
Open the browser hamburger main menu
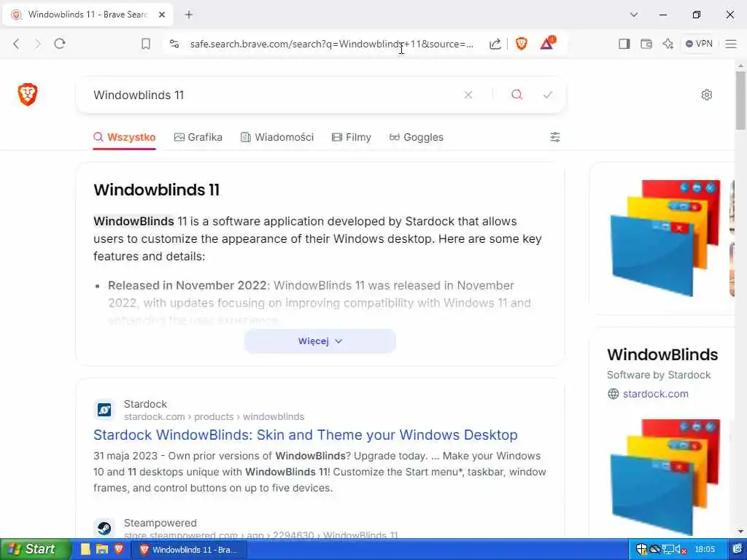[x=731, y=44]
